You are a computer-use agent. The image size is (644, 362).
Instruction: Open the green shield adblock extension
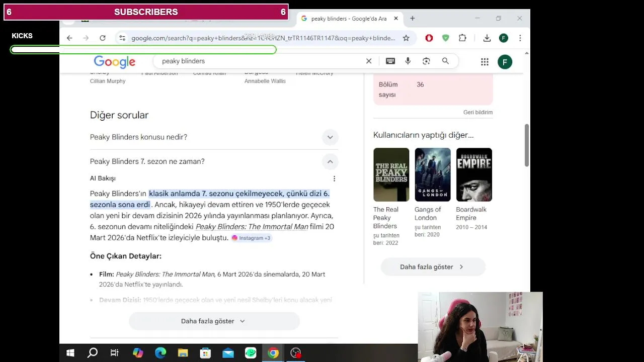pyautogui.click(x=446, y=38)
